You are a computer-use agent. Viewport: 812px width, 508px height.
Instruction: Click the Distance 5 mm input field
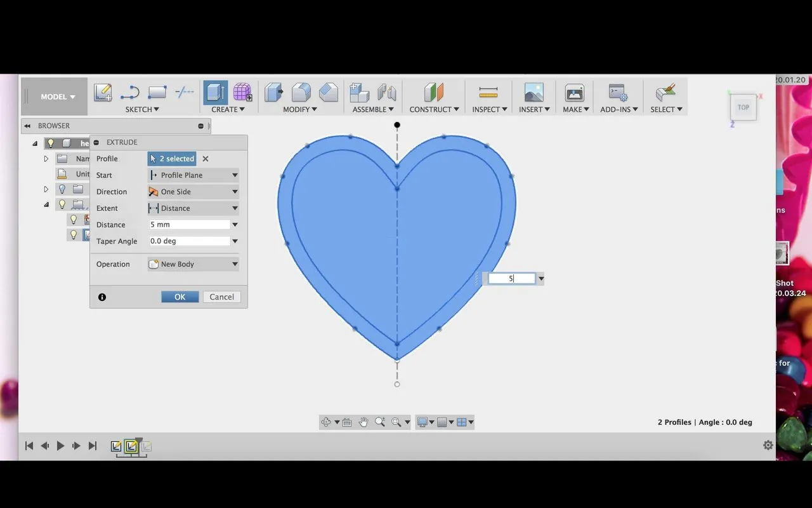pos(189,225)
